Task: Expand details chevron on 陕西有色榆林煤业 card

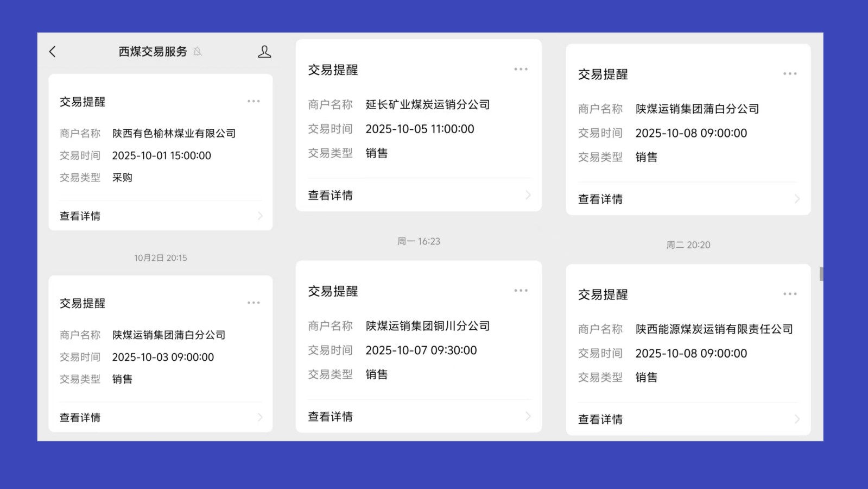Action: [260, 216]
